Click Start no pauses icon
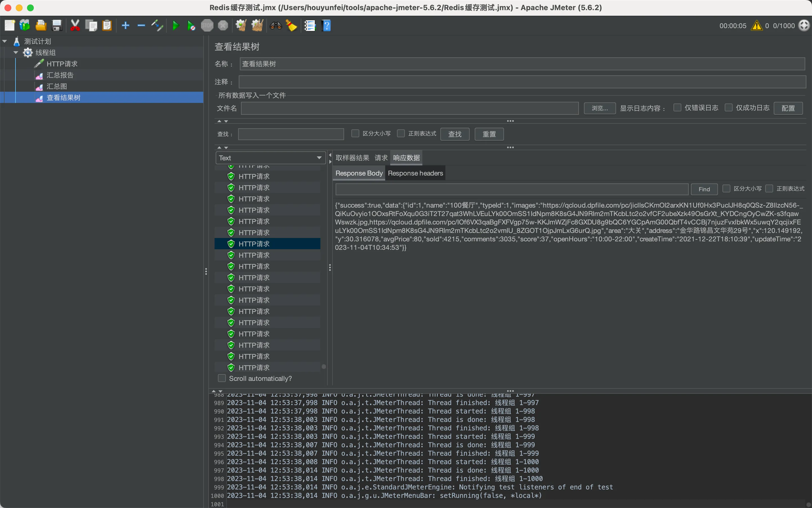The height and width of the screenshot is (508, 812). (x=191, y=26)
